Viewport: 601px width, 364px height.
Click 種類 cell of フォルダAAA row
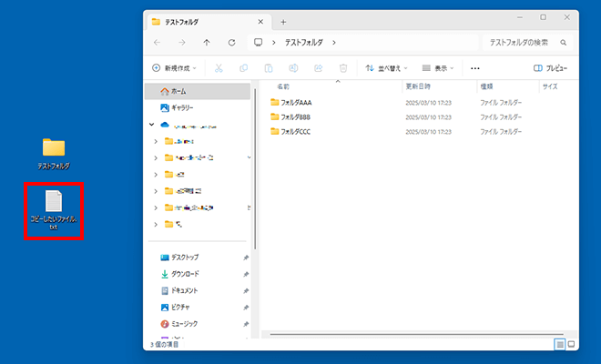coord(501,103)
